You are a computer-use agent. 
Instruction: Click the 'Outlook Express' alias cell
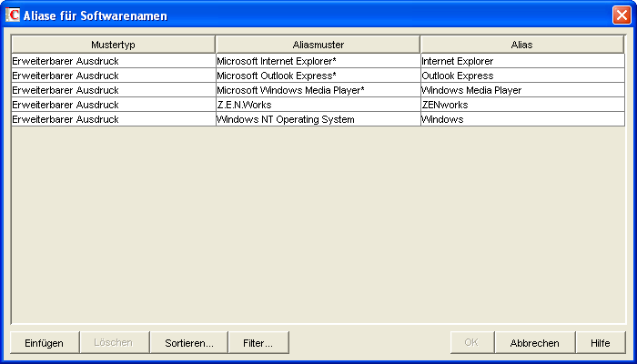pos(523,76)
